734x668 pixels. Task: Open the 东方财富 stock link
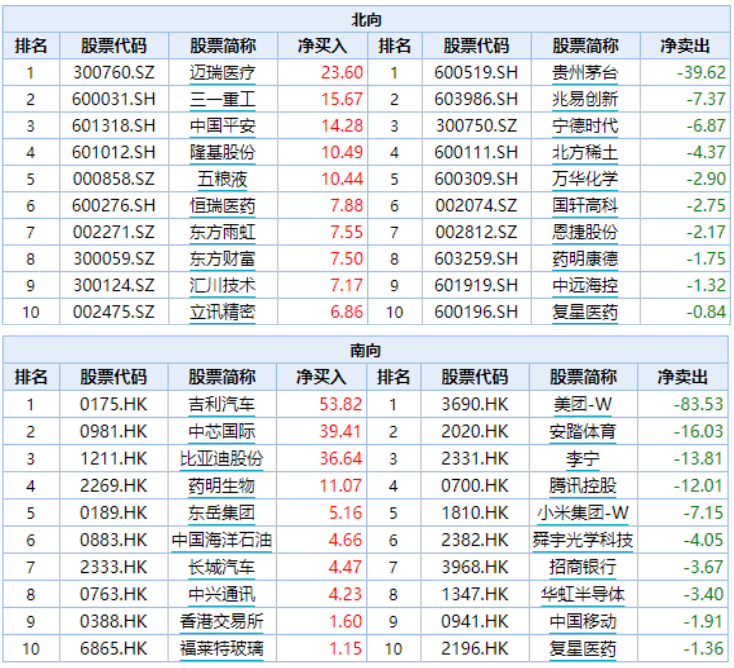222,259
